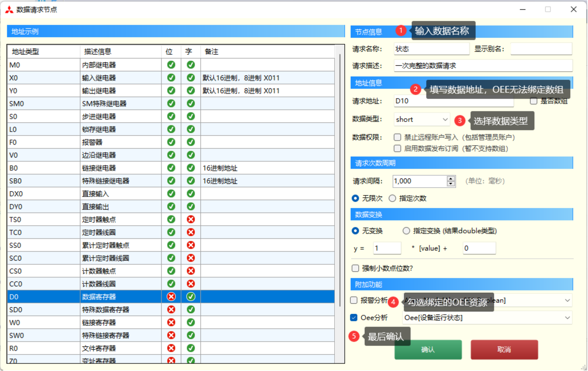
Task: Choose 指定变换 radio option
Action: (406, 231)
